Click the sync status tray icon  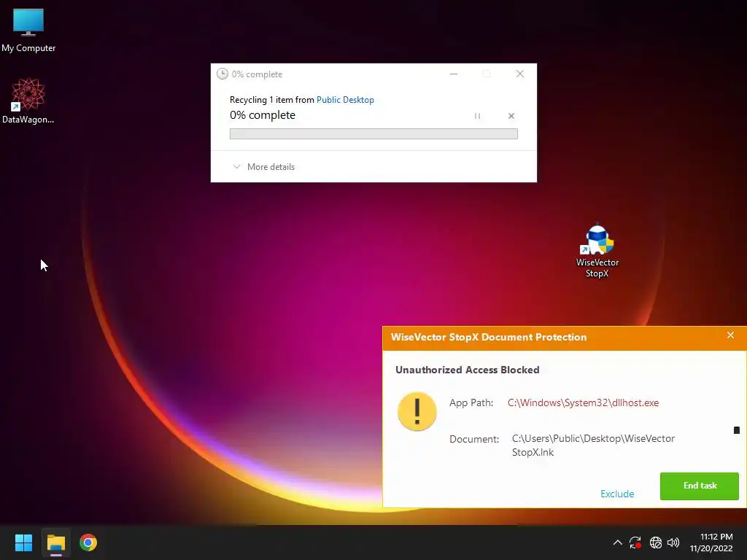point(635,542)
